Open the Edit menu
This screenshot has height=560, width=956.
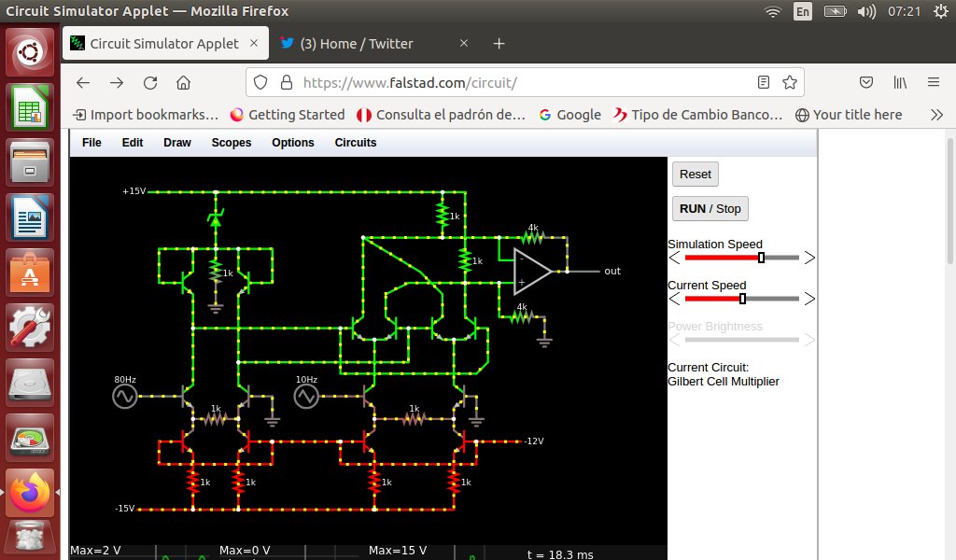(133, 143)
